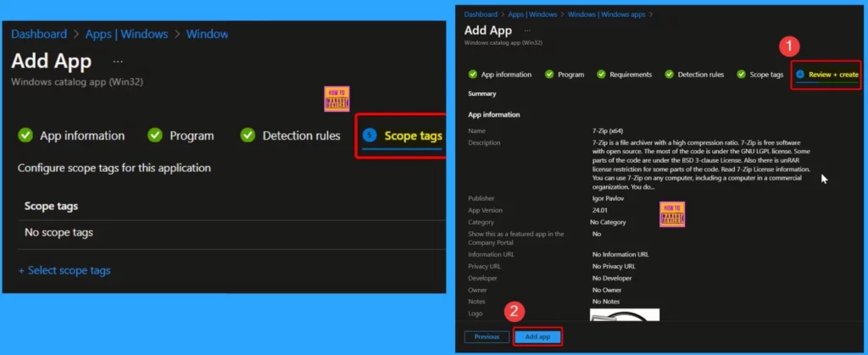
Task: Open 'Windows | Windows apps' breadcrumb
Action: coord(607,14)
